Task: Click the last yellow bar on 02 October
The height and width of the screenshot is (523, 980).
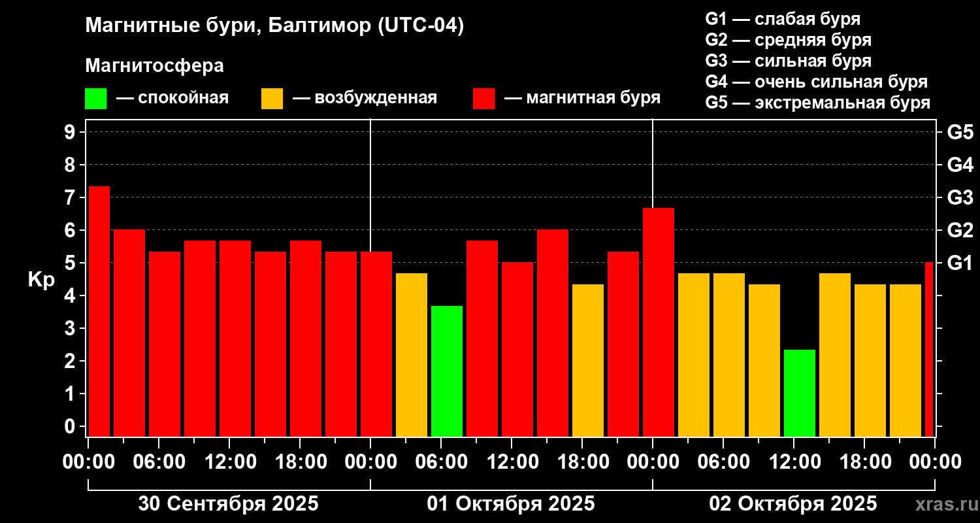Action: tap(906, 360)
